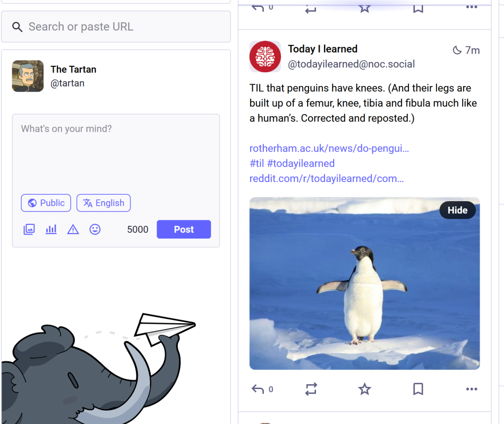Click the content warning triangle icon

click(73, 229)
